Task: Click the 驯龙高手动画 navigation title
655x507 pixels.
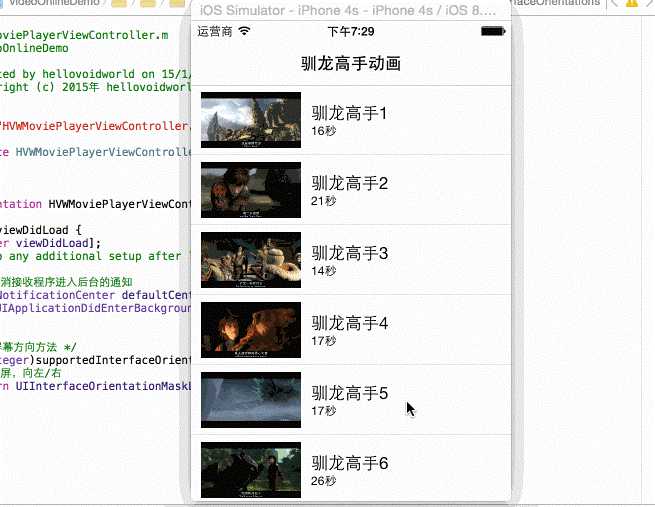Action: click(x=351, y=63)
